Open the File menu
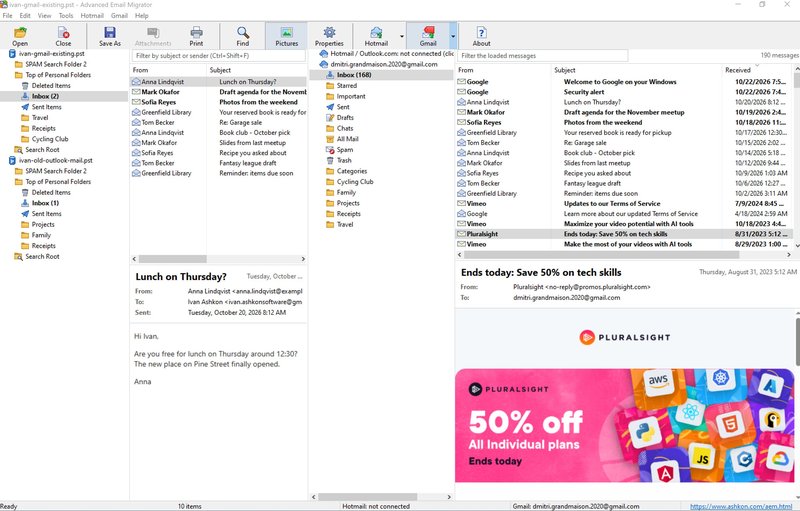This screenshot has width=800, height=511. (8, 16)
